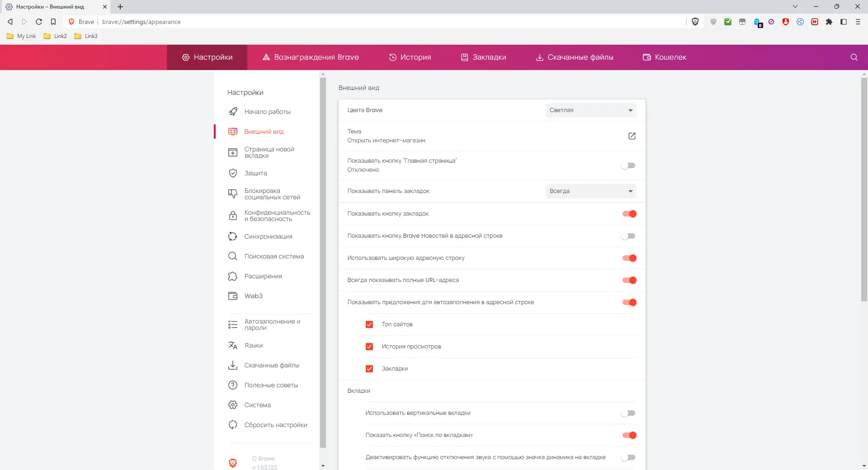Close the Настройки – Внешний вид tab
Viewport: 868px width, 470px height.
105,7
